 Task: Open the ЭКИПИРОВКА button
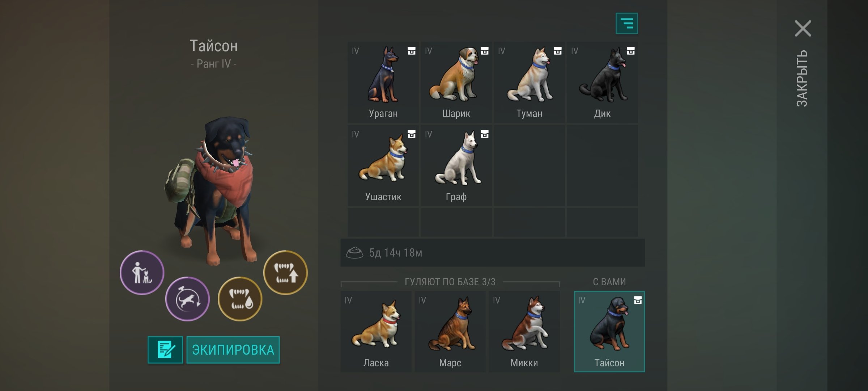(x=233, y=350)
